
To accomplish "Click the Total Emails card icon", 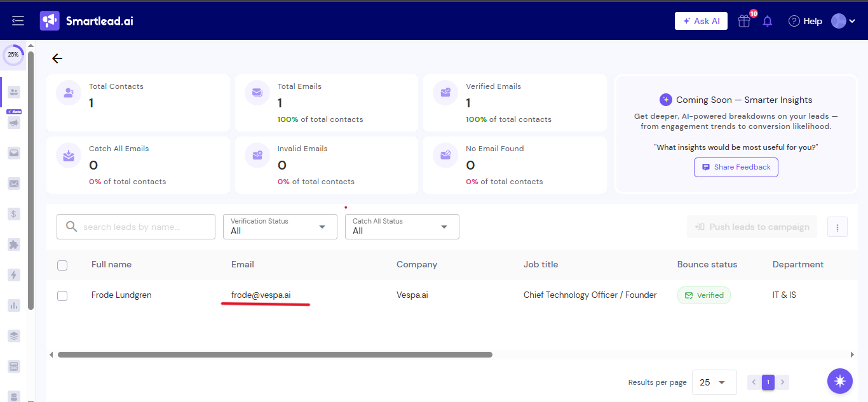I will [x=257, y=93].
